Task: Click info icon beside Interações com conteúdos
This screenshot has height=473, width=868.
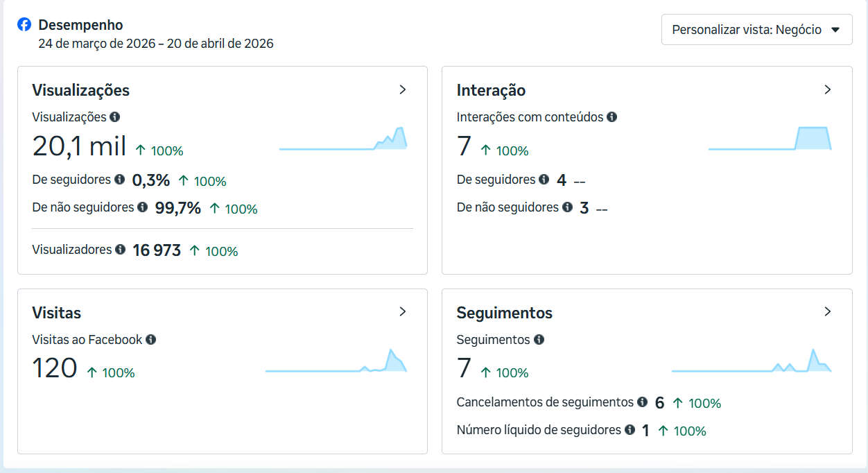Action: tap(612, 117)
